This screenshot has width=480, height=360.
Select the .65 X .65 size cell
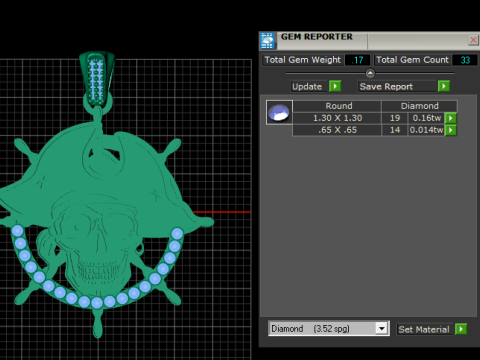coord(337,130)
